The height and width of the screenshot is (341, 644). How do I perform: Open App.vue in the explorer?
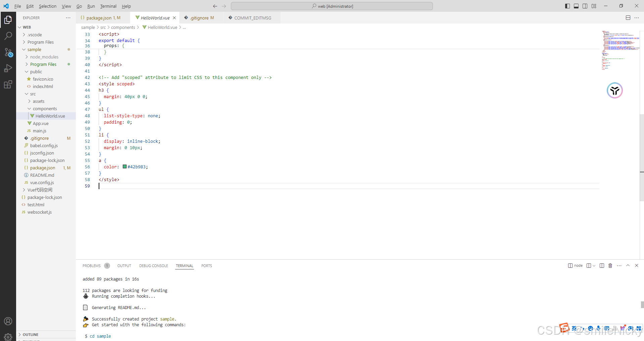point(46,123)
